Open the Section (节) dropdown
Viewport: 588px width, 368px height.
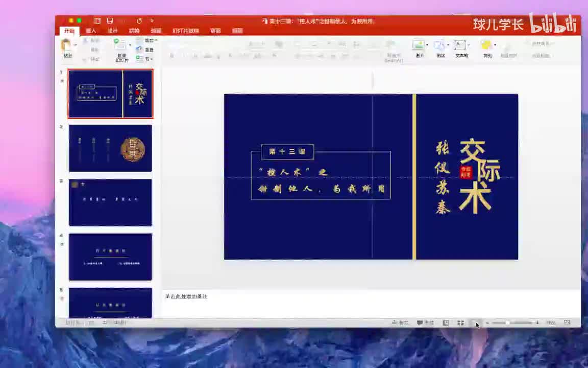coord(144,59)
